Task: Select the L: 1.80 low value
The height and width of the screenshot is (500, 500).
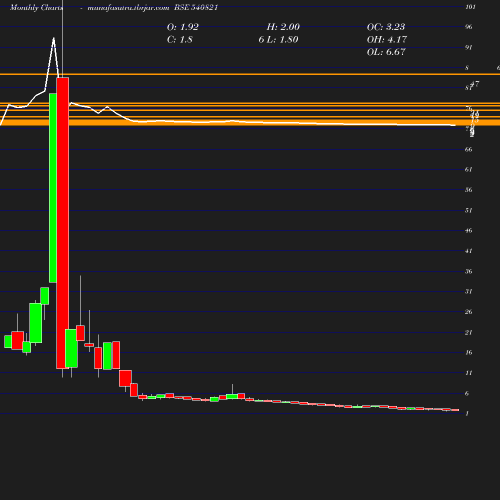Action: [x=282, y=40]
